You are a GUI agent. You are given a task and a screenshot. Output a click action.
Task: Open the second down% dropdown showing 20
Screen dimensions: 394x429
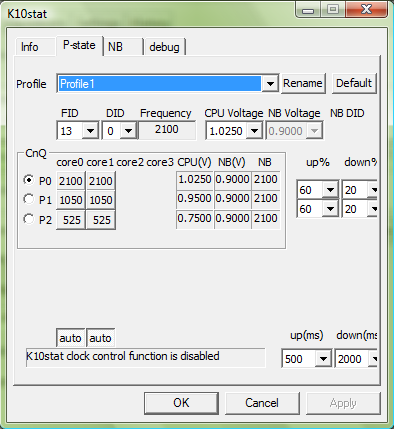[x=359, y=209]
